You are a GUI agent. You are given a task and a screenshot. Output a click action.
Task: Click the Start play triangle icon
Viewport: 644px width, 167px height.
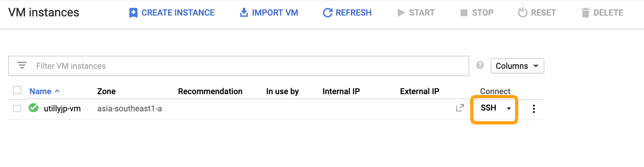(401, 13)
